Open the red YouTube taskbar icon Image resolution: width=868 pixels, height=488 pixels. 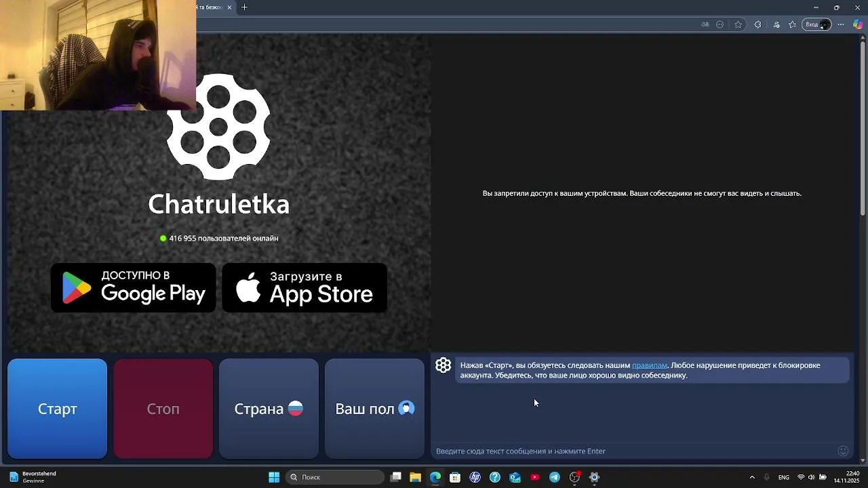pos(535,477)
